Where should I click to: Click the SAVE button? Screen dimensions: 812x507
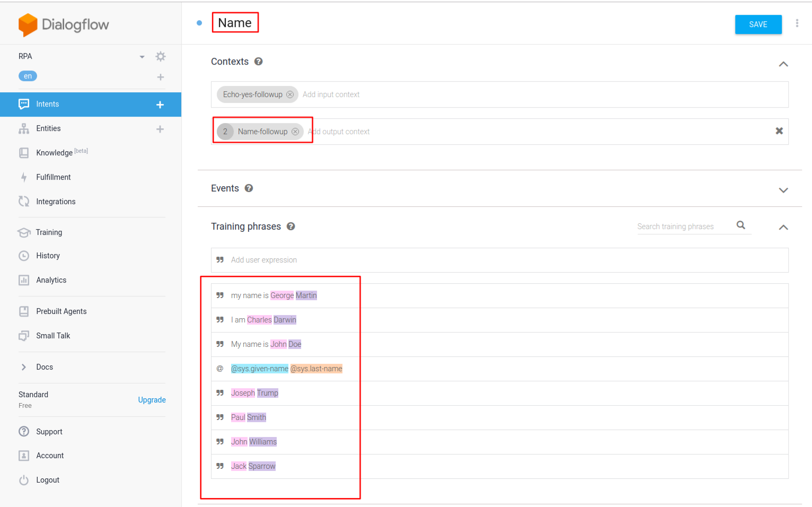(x=758, y=24)
